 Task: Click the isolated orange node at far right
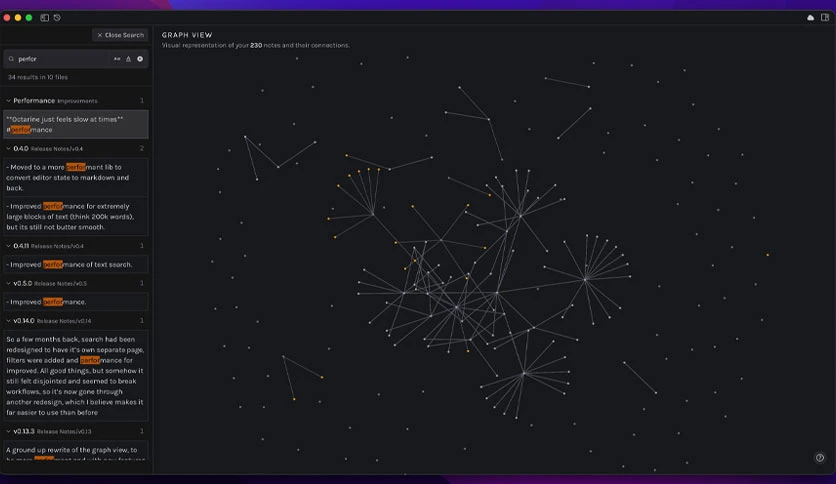pos(768,255)
